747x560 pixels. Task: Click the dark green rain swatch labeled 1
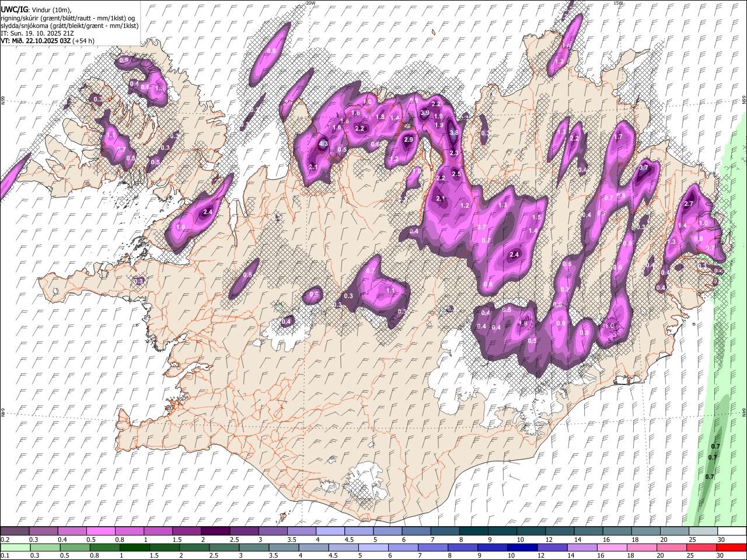135,548
